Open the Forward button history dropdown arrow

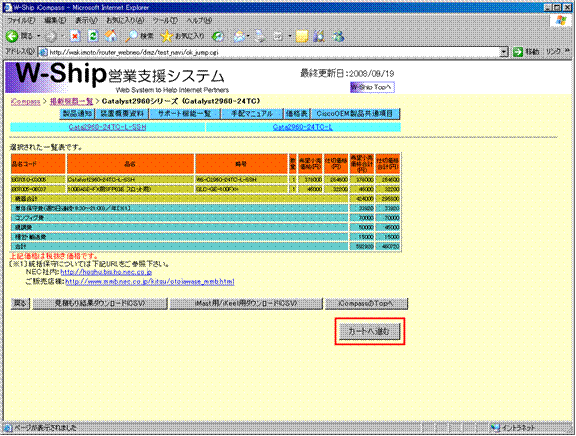[62, 36]
